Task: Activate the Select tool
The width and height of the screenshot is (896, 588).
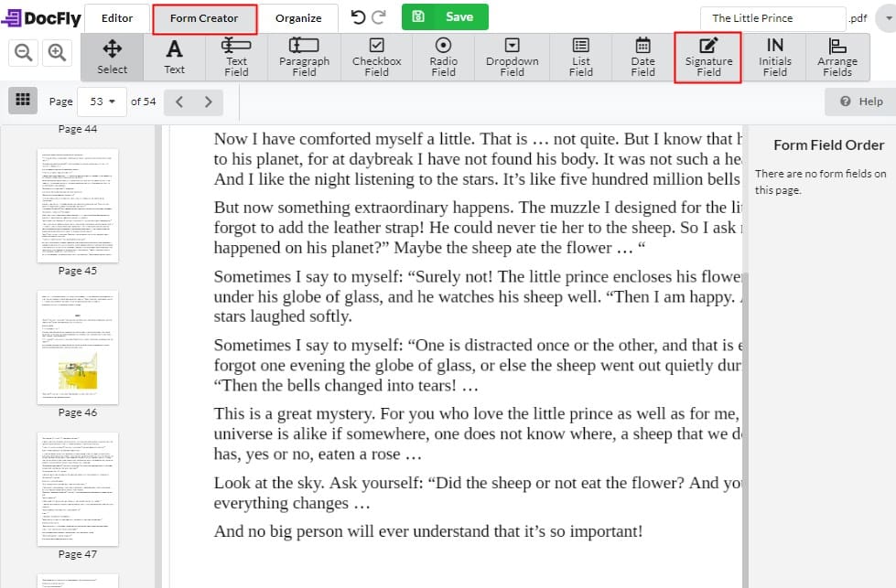Action: (112, 57)
